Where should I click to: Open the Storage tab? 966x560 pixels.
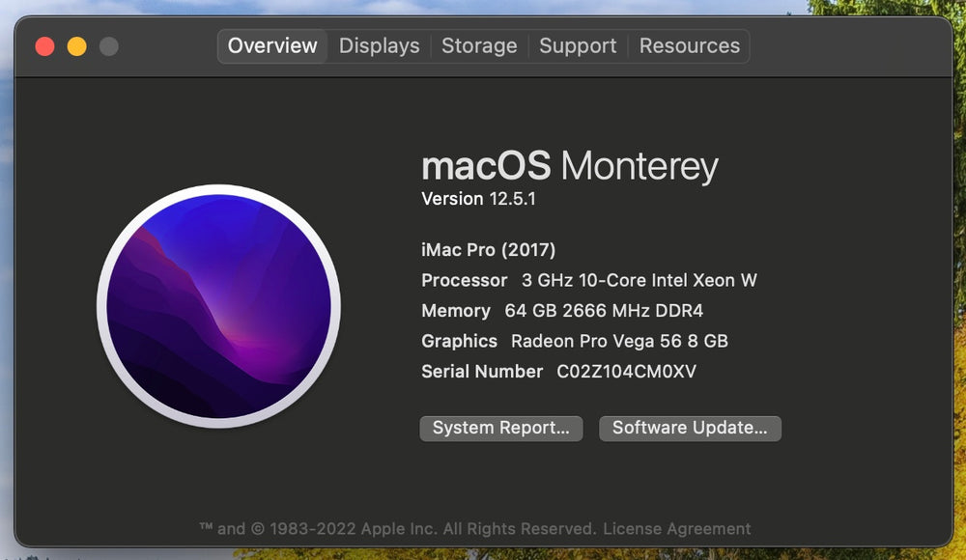point(479,46)
